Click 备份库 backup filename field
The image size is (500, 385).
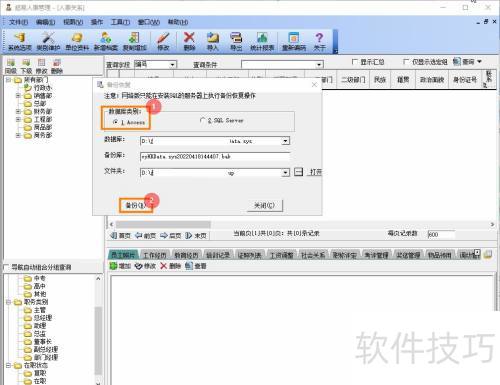(x=215, y=156)
